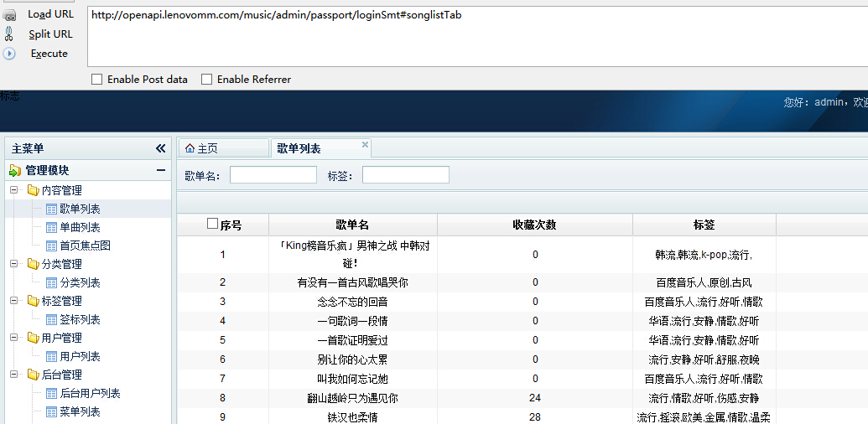The width and height of the screenshot is (868, 424).
Task: Collapse the 内容管理 tree node
Action: pyautogui.click(x=14, y=190)
